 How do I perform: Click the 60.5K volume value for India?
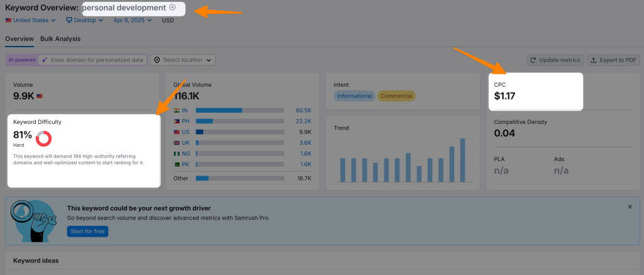pos(304,110)
